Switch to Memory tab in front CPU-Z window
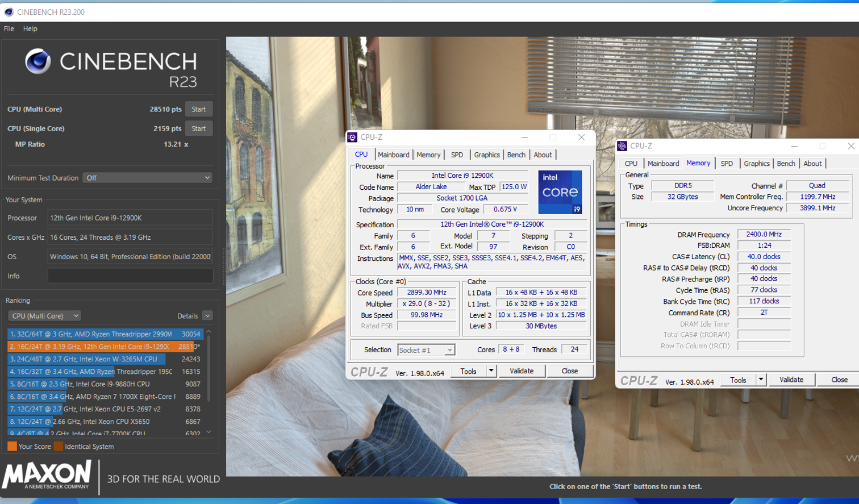This screenshot has width=859, height=504. (x=428, y=155)
